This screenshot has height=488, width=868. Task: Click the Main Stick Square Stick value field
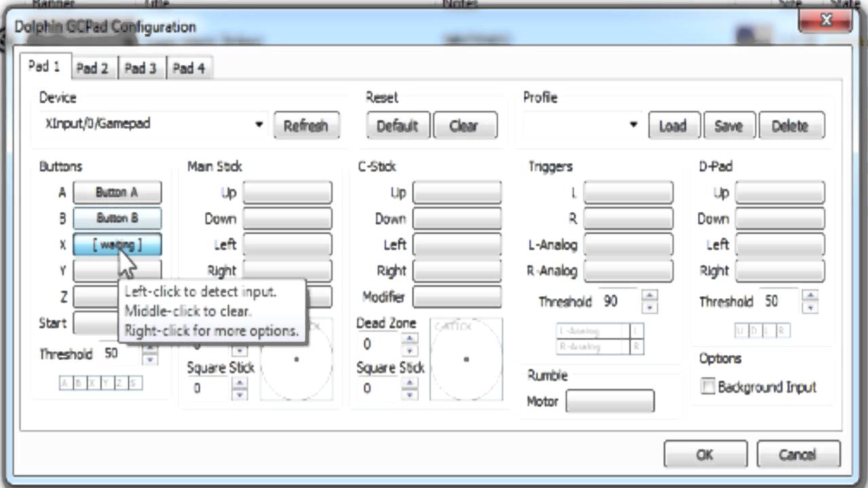[209, 388]
